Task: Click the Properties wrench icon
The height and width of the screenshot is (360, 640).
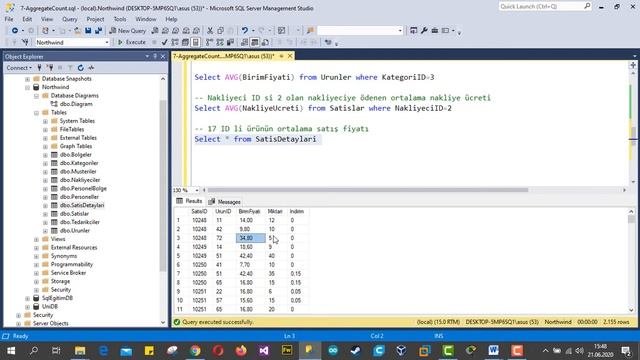Action: tap(424, 31)
